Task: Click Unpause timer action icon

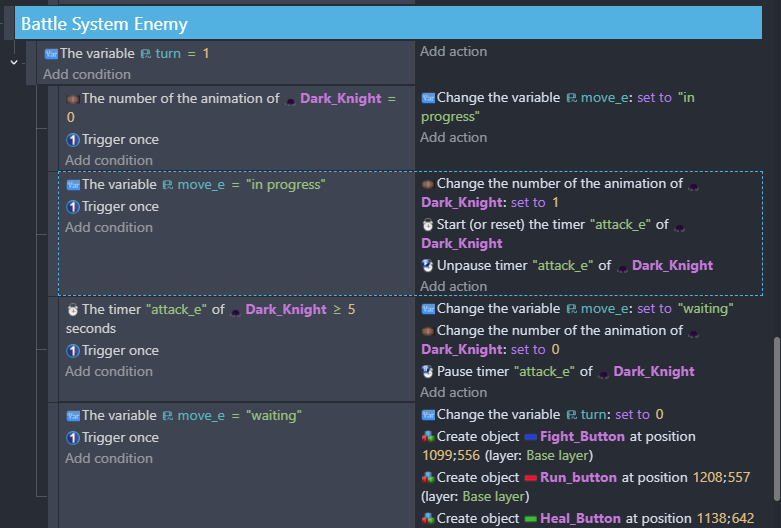Action: point(428,266)
